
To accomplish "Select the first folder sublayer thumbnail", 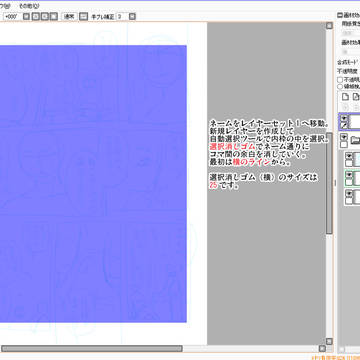I will pyautogui.click(x=357, y=159).
